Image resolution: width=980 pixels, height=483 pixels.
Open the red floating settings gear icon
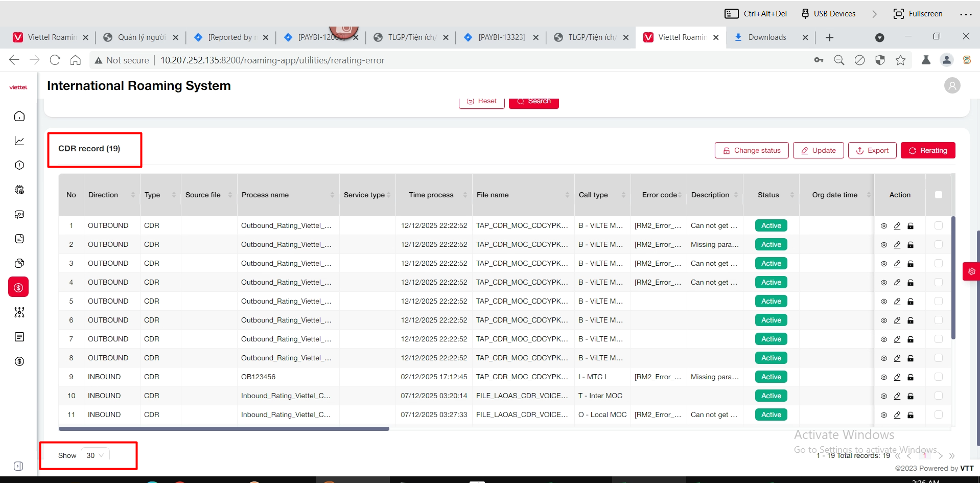971,271
